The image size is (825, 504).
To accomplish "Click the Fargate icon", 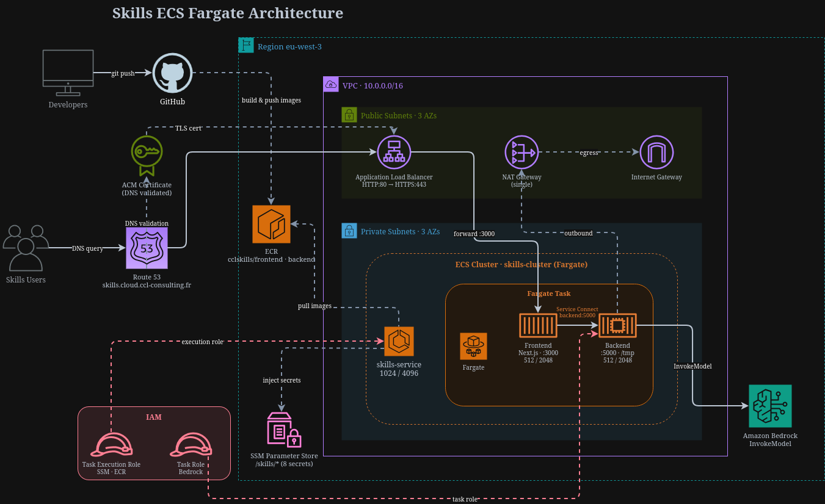I will pos(473,346).
